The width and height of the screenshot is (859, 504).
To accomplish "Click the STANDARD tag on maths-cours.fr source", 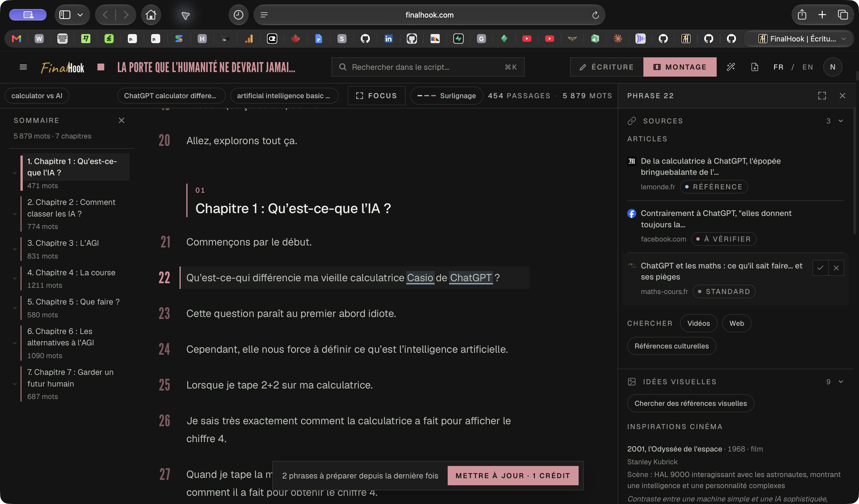I will [x=724, y=291].
